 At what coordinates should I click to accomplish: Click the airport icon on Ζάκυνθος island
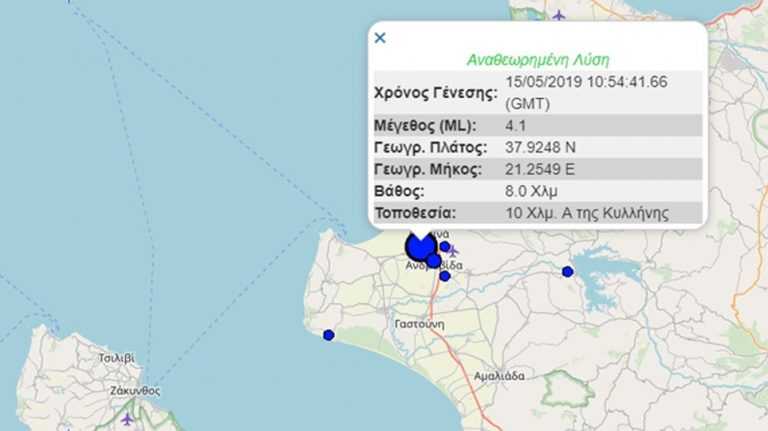coord(127,419)
